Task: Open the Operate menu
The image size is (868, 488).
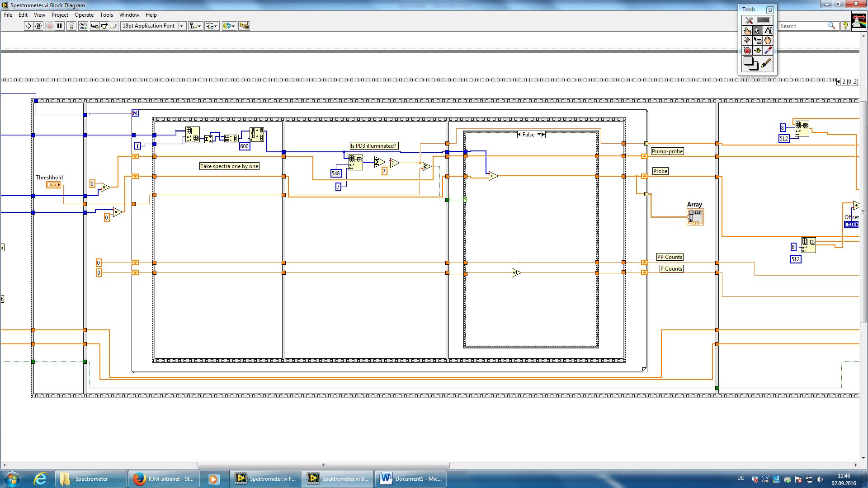Action: [84, 15]
